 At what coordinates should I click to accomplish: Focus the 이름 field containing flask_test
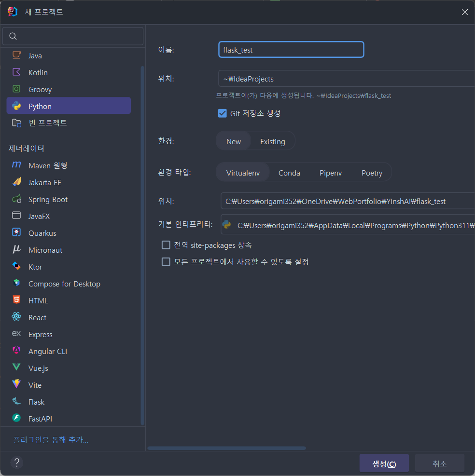click(x=291, y=50)
